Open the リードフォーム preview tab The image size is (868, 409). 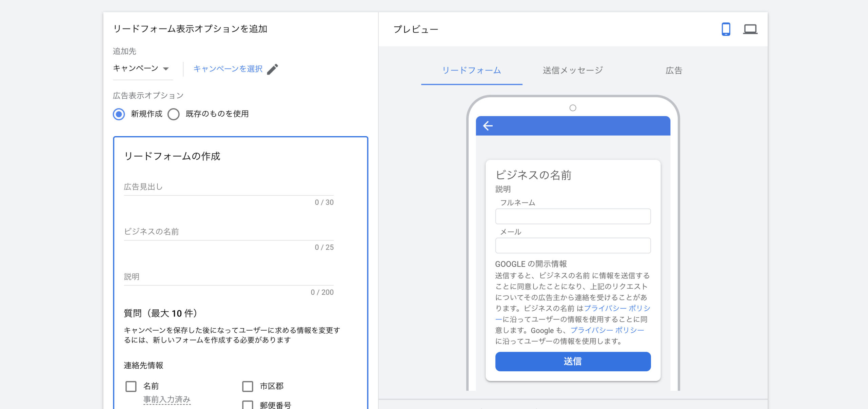[472, 71]
